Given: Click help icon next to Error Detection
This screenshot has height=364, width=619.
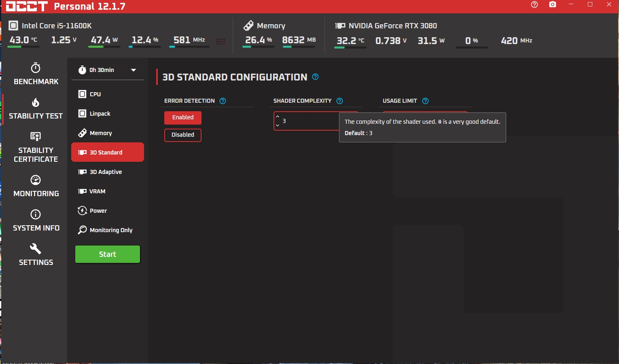Looking at the screenshot, I should tap(223, 101).
